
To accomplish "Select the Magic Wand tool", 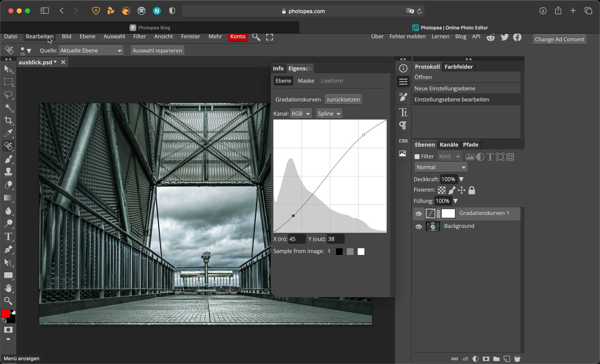I will pyautogui.click(x=8, y=107).
